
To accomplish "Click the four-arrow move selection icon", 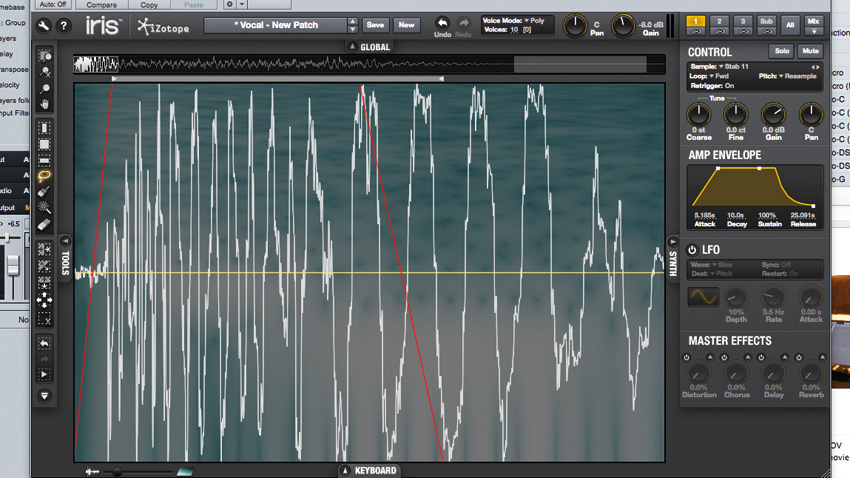I will 44,300.
